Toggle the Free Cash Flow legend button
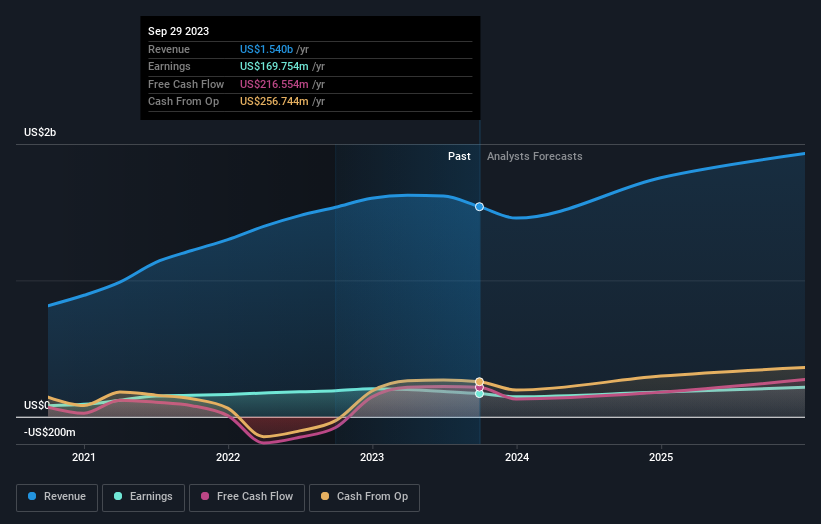Viewport: 821px width, 524px height. pyautogui.click(x=247, y=497)
